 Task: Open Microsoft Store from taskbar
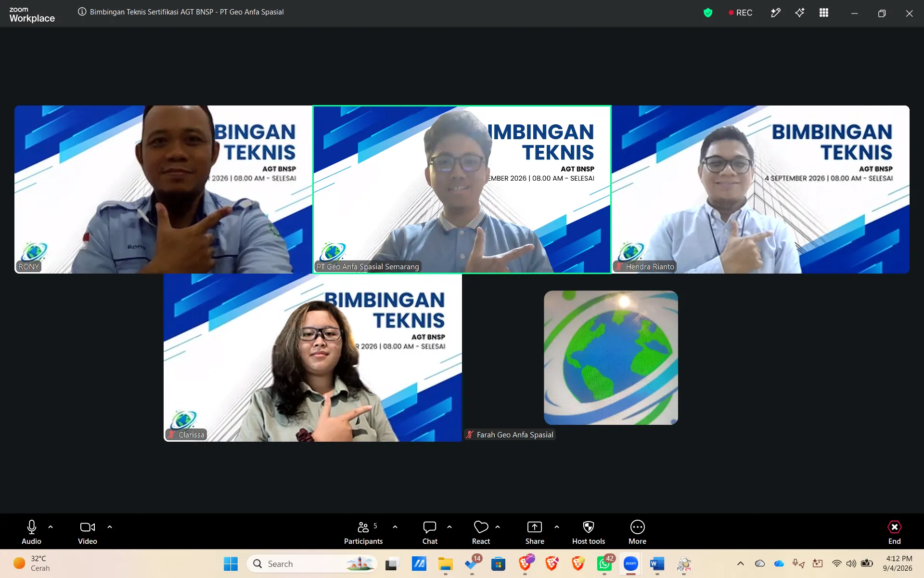498,564
